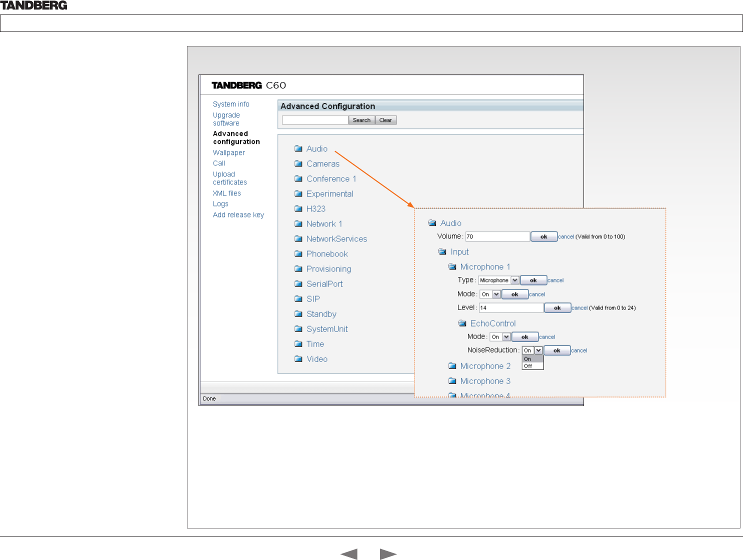
Task: Click the Conference 1 folder icon
Action: (298, 178)
